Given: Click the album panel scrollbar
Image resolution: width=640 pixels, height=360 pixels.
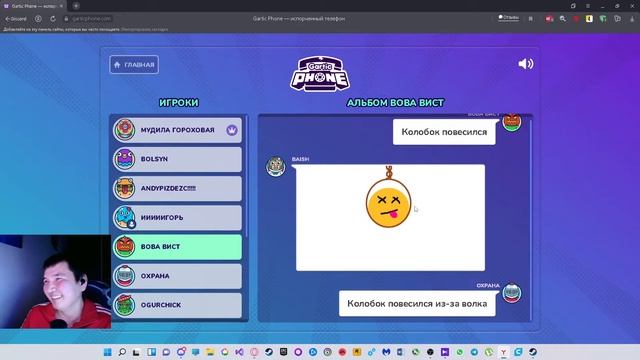Looking at the screenshot, I should tap(530, 220).
